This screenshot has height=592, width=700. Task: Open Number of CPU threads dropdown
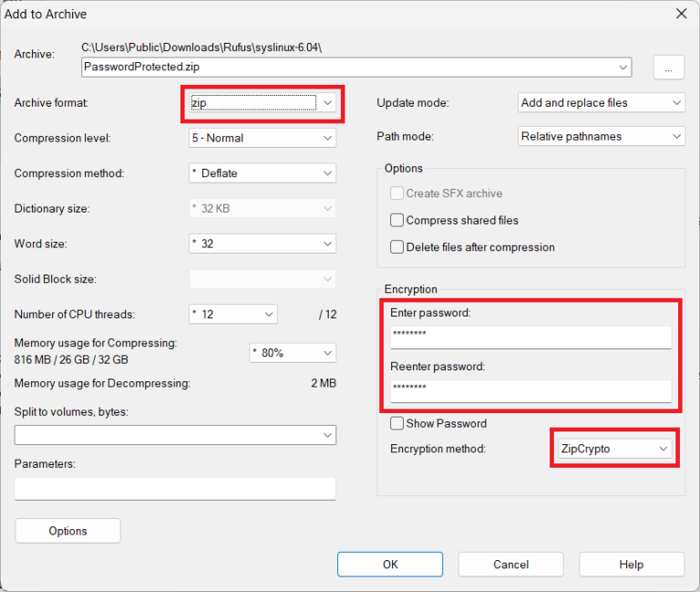tap(232, 314)
